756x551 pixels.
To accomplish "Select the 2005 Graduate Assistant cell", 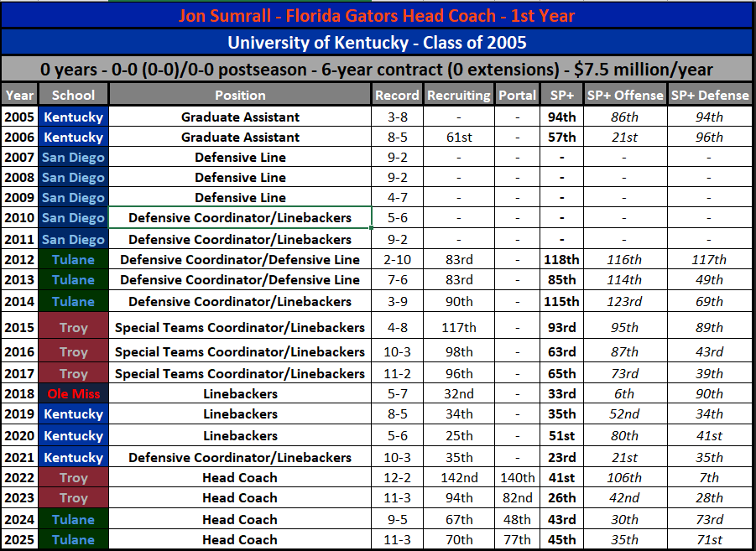I will pyautogui.click(x=240, y=117).
